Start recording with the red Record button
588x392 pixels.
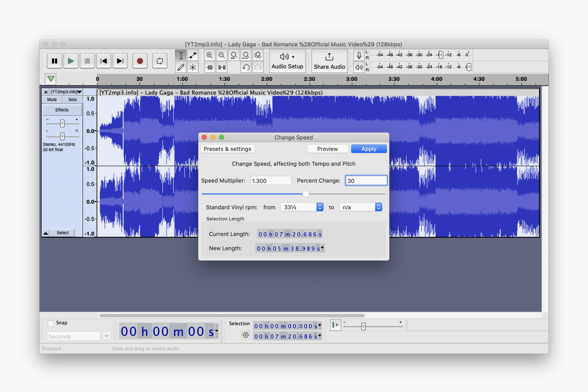(x=140, y=61)
